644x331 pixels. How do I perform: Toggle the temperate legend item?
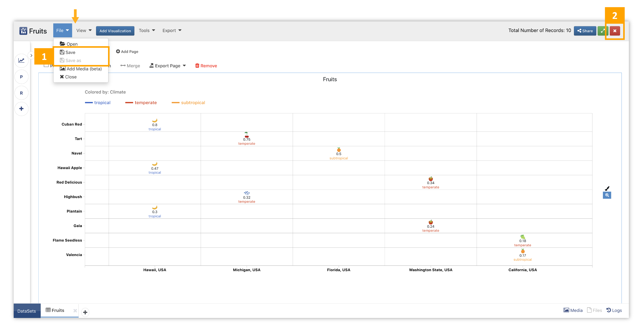click(141, 103)
